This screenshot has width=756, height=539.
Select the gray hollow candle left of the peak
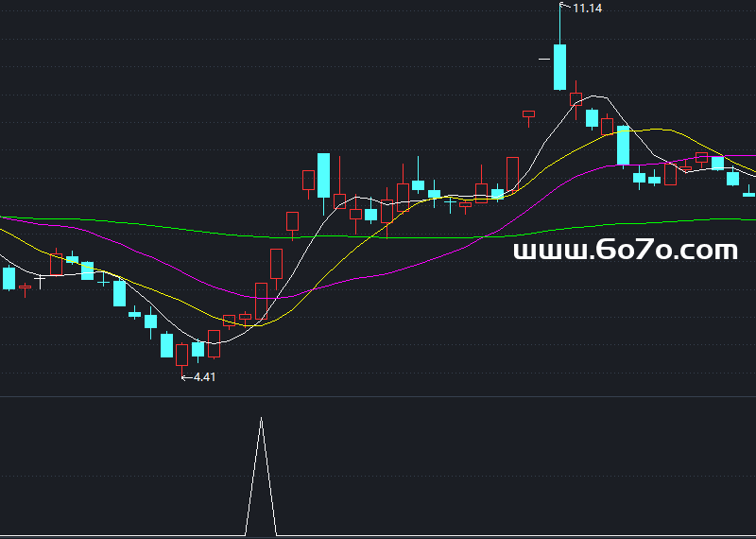click(528, 115)
